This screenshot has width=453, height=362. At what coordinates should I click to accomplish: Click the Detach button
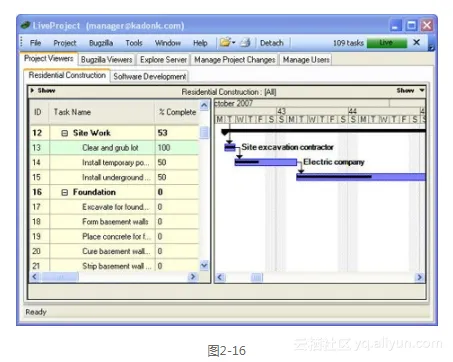click(272, 43)
